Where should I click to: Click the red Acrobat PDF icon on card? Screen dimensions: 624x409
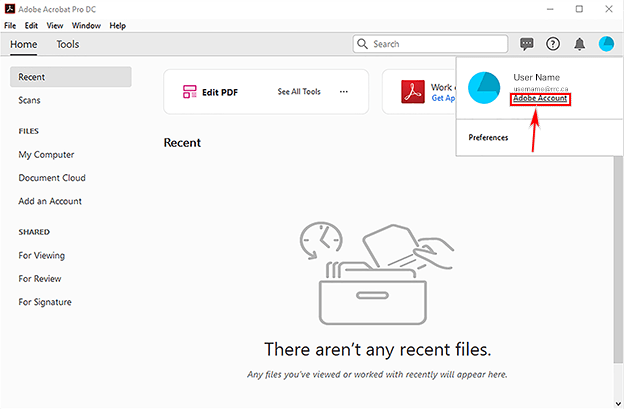click(413, 92)
